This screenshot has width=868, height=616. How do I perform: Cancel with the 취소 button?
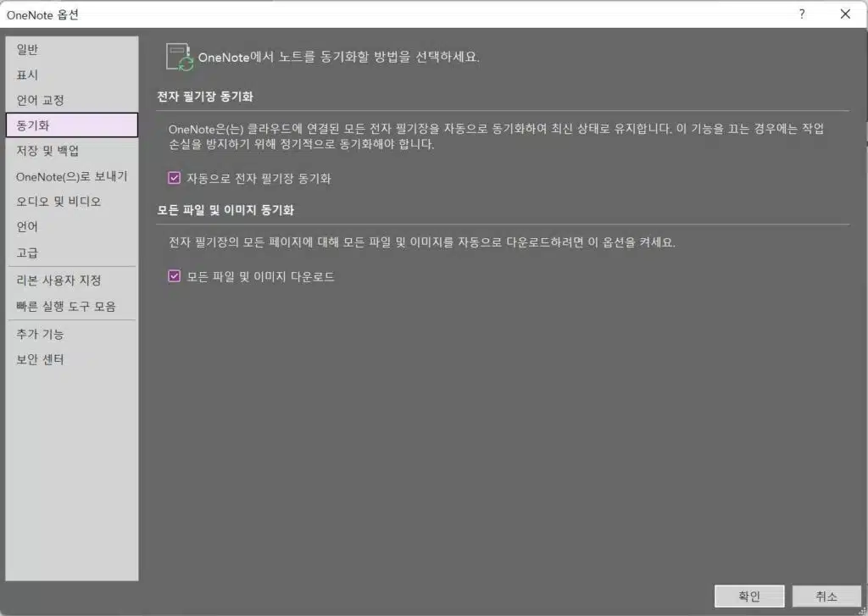(826, 596)
